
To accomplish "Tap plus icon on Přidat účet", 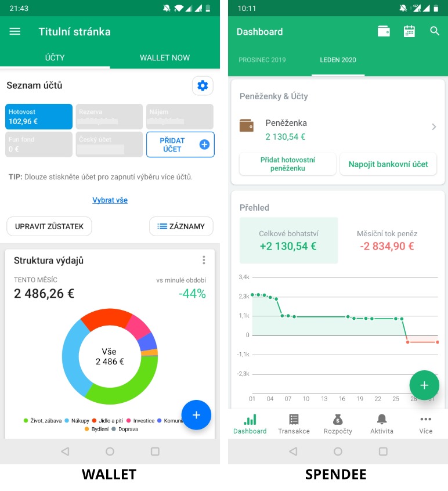I will [204, 145].
